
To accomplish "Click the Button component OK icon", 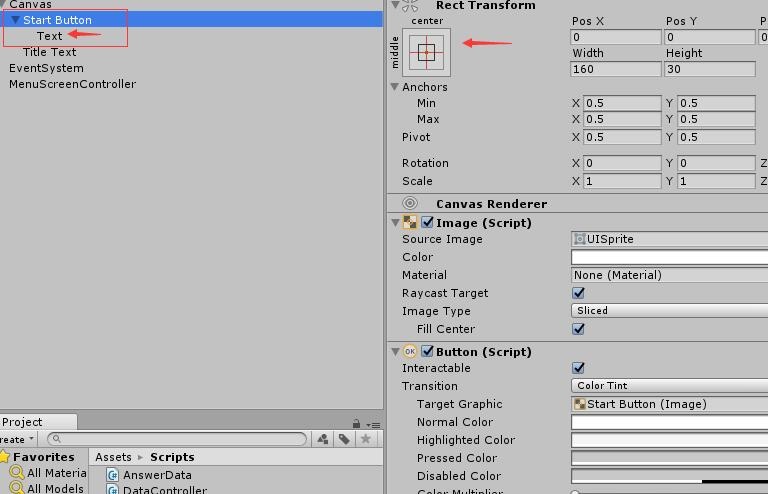I will pos(409,351).
